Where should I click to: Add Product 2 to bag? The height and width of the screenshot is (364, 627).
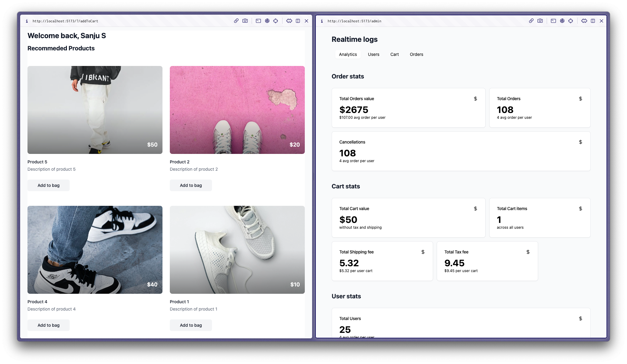click(191, 185)
